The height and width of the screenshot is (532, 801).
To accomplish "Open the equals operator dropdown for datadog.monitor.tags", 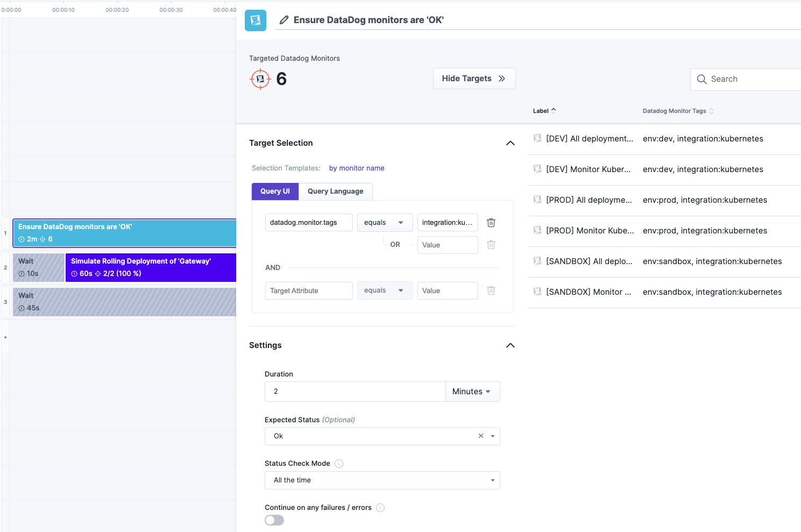I will [385, 223].
